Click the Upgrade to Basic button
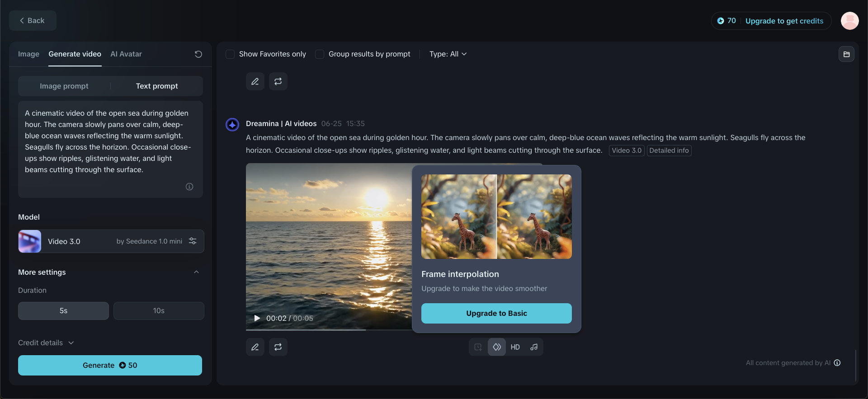The image size is (868, 399). (x=496, y=313)
